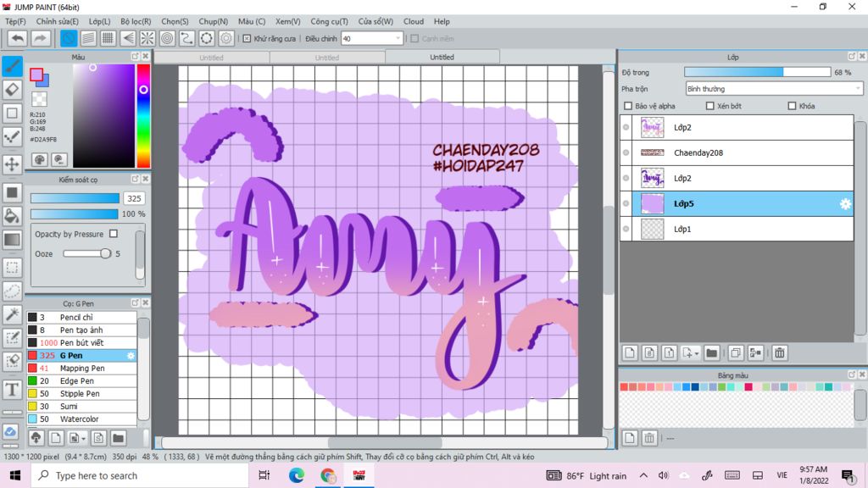Open the Xem(V) menu
Viewport: 868px width, 488px height.
[x=288, y=21]
